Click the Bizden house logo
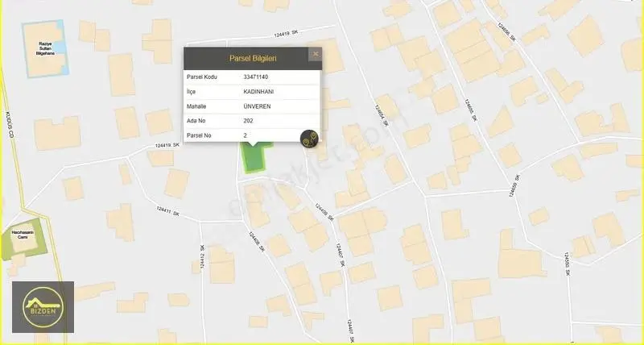This screenshot has height=345, width=644. pos(43,307)
